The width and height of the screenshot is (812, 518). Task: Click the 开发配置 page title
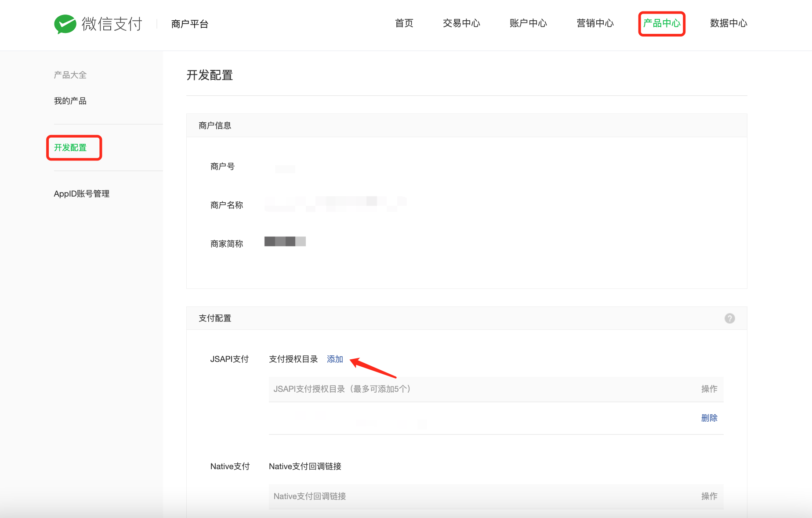click(210, 75)
